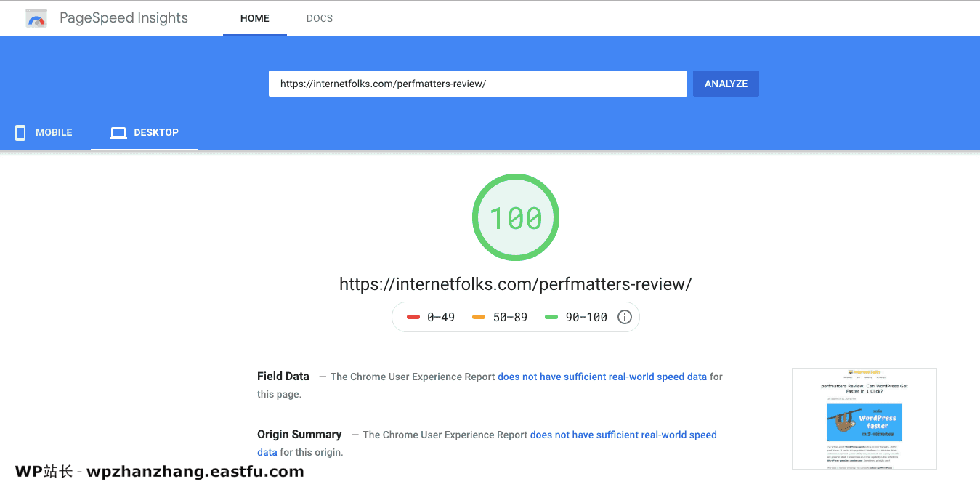Open the DOCS tab
Screen dimensions: 980x487
pyautogui.click(x=320, y=18)
